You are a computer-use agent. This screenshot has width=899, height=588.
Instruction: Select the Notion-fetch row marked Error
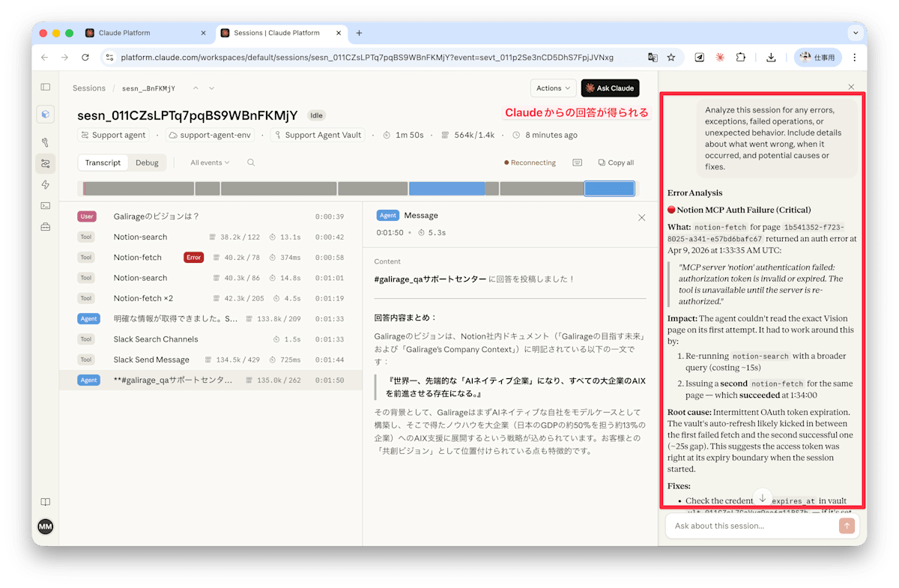(211, 258)
